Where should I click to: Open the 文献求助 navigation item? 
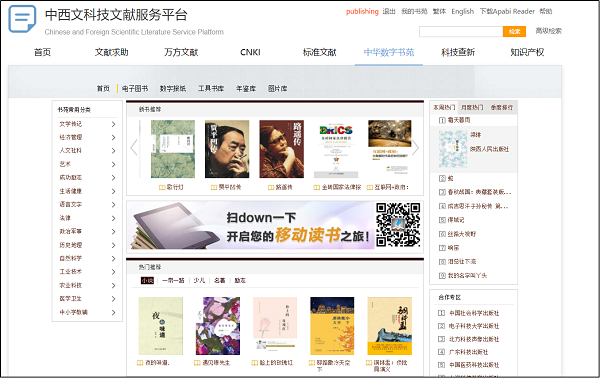tap(112, 52)
